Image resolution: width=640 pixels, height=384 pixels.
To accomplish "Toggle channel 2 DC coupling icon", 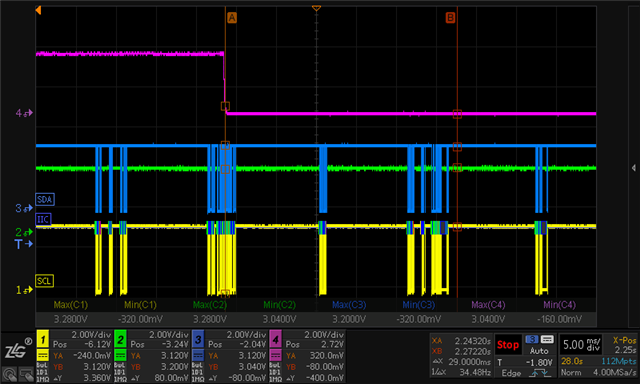I will click(120, 355).
